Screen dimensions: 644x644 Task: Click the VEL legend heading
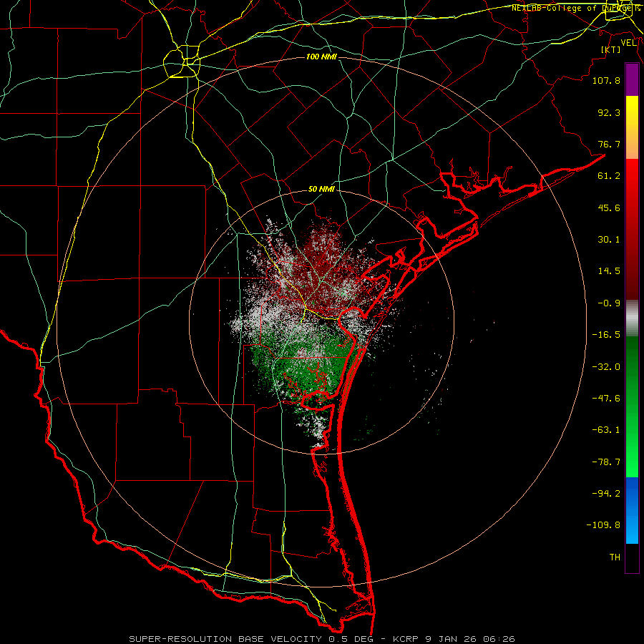tap(628, 43)
